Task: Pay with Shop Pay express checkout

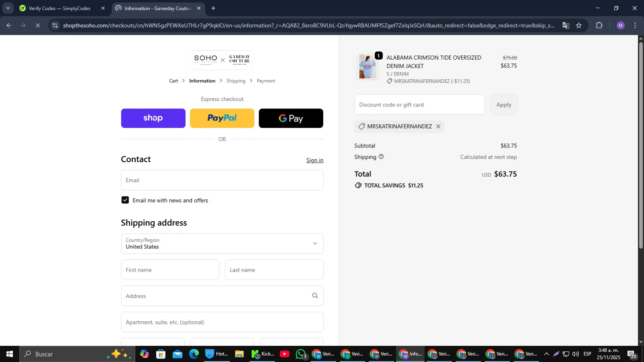Action: (153, 118)
